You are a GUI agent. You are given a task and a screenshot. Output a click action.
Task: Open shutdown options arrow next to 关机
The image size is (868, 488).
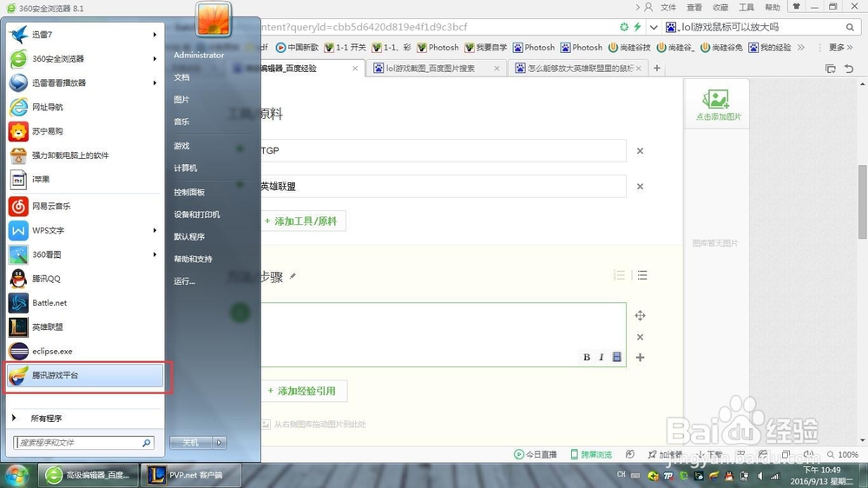point(220,443)
